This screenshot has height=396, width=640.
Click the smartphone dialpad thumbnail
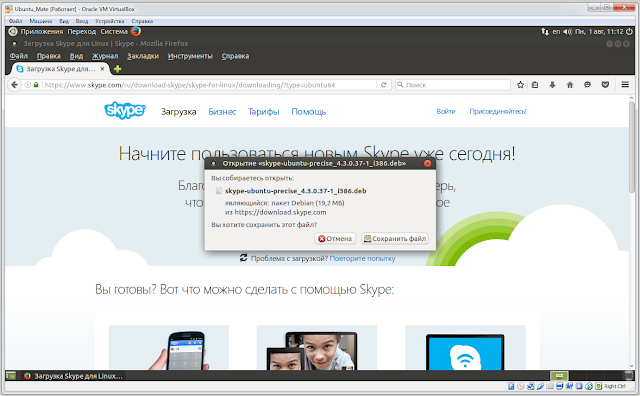click(x=169, y=348)
